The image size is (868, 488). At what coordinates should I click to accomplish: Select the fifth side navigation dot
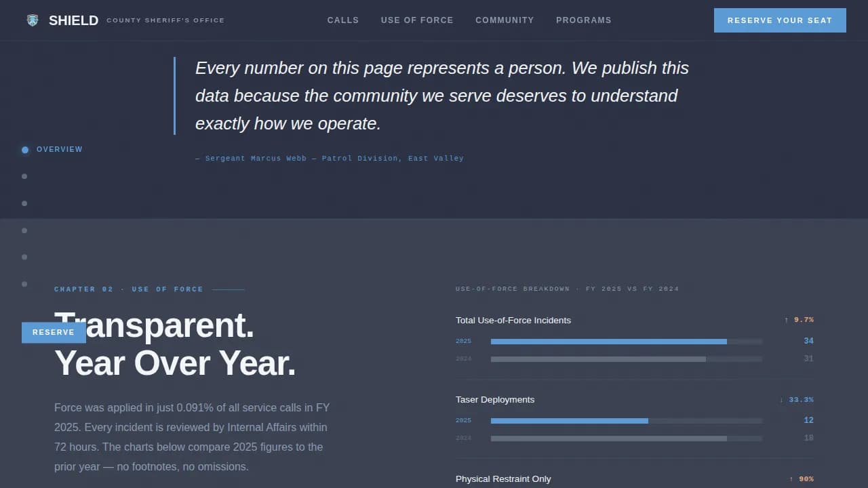pos(24,257)
